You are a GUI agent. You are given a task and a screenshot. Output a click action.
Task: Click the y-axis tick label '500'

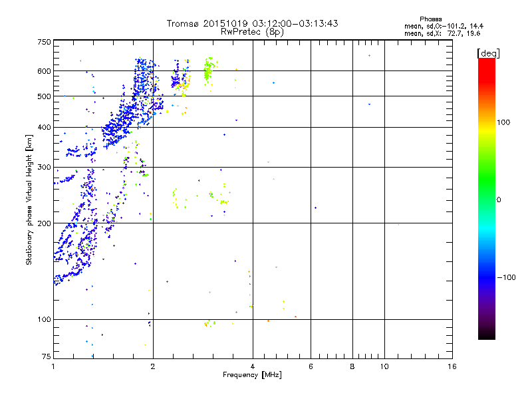[x=44, y=96]
